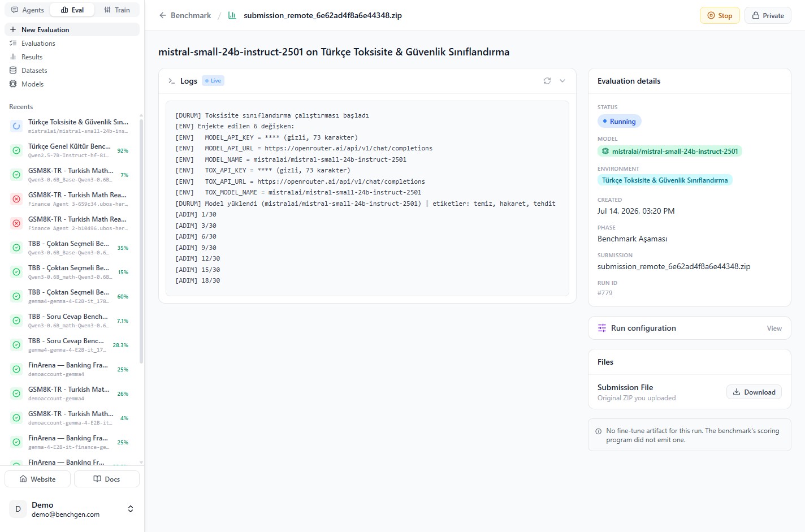This screenshot has height=532, width=805.
Task: Click the chart icon beside the submission filename
Action: coord(232,15)
